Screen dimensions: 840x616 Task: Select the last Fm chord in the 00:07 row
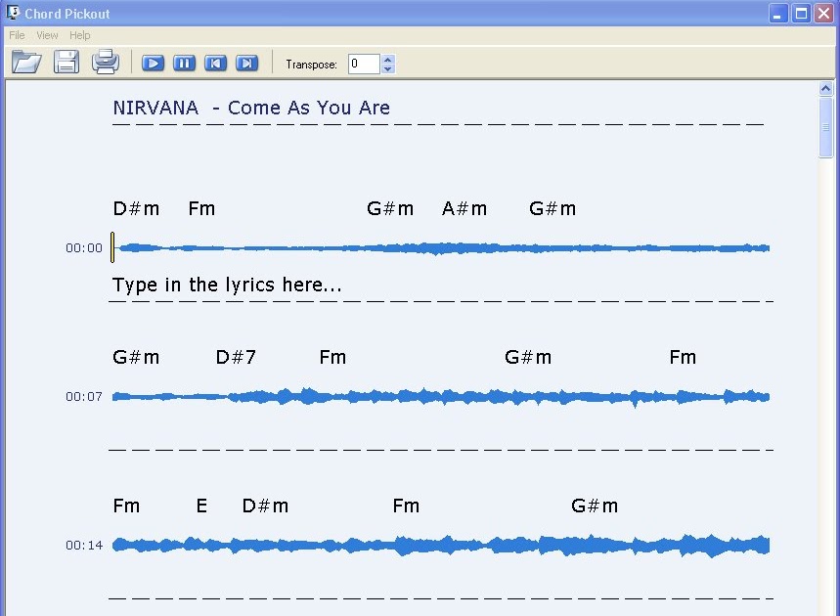[683, 357]
